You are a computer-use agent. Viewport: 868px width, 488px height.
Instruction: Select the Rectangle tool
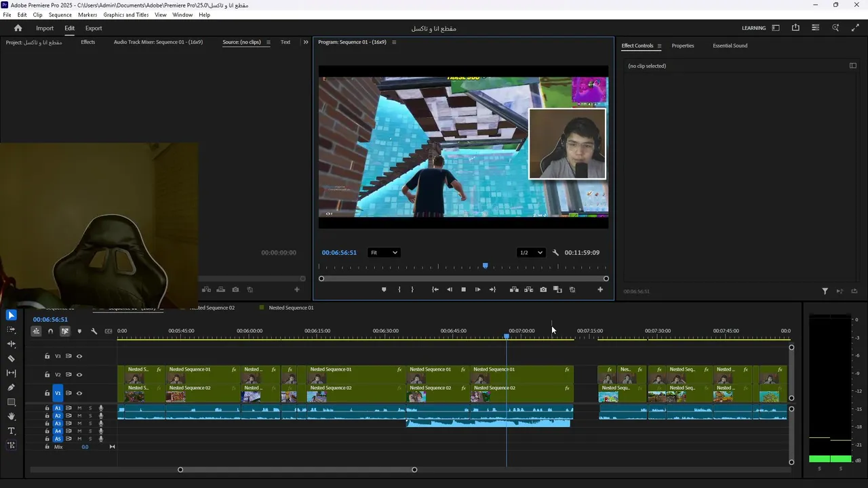tap(11, 402)
